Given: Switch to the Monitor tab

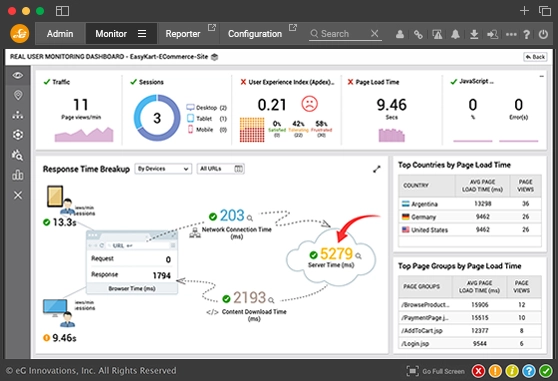Looking at the screenshot, I should [111, 34].
